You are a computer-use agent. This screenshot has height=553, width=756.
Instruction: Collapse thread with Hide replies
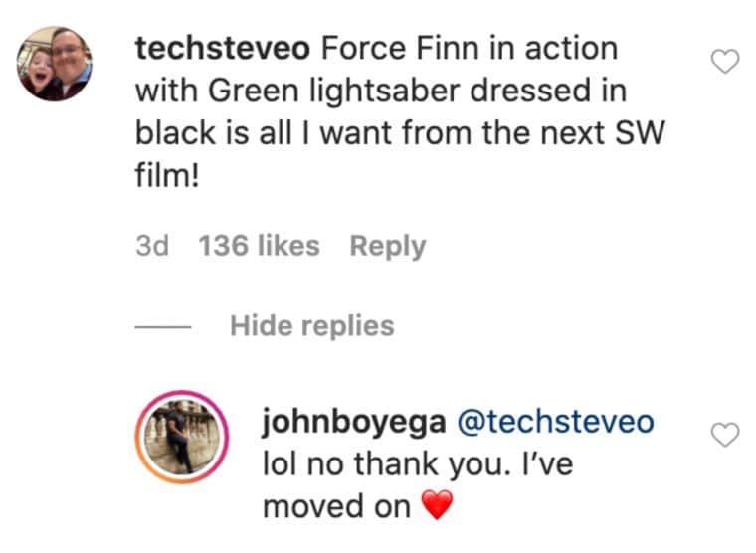[x=311, y=325]
